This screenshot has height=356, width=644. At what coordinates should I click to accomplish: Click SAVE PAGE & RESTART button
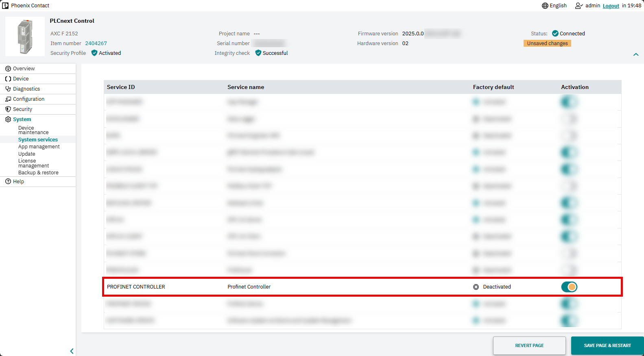[607, 345]
